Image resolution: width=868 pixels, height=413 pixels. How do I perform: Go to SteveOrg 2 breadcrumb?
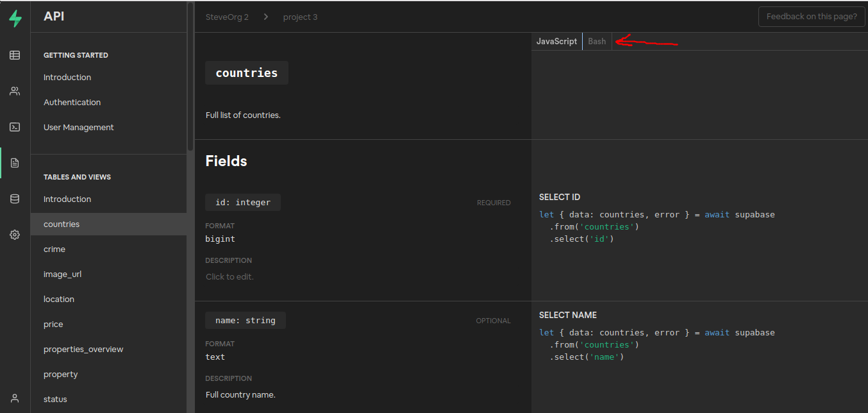(x=227, y=17)
